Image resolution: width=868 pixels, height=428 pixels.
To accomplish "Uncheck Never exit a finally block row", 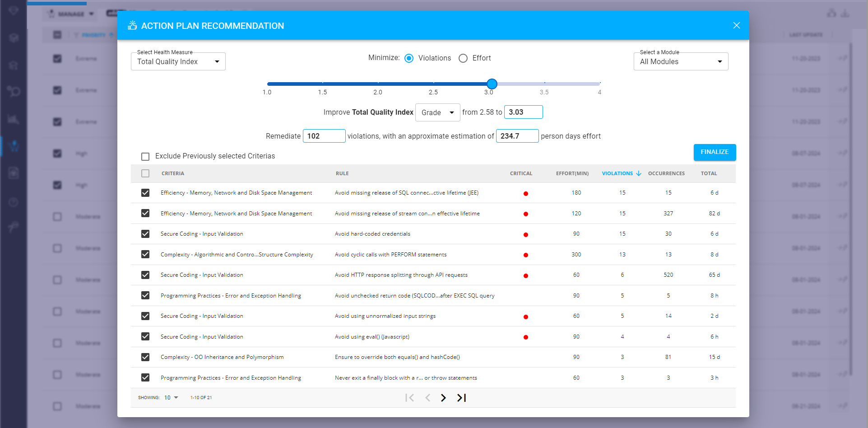I will (x=145, y=377).
